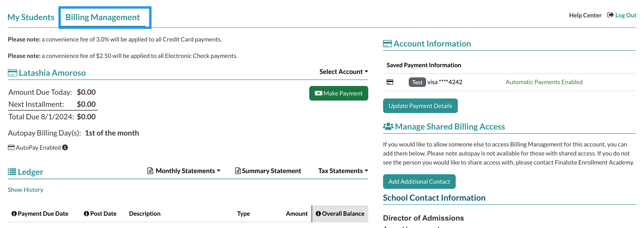Click the Account Information card icon
Viewport: 644px width, 228px height.
click(387, 44)
